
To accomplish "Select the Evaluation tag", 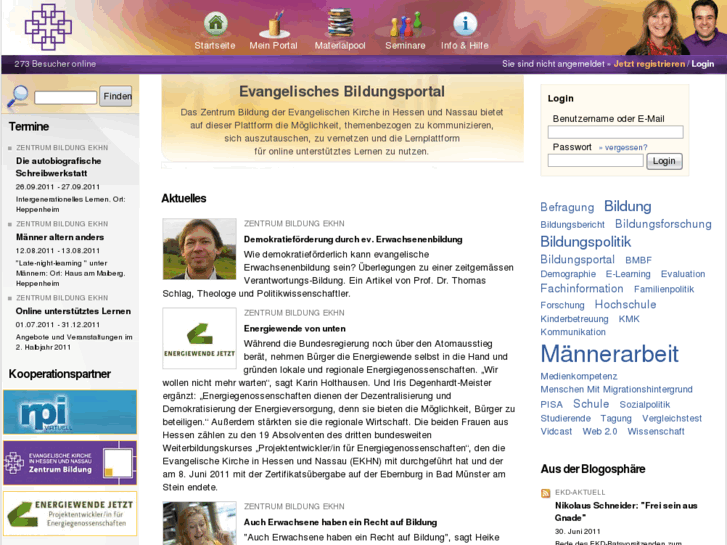I will pos(683,274).
